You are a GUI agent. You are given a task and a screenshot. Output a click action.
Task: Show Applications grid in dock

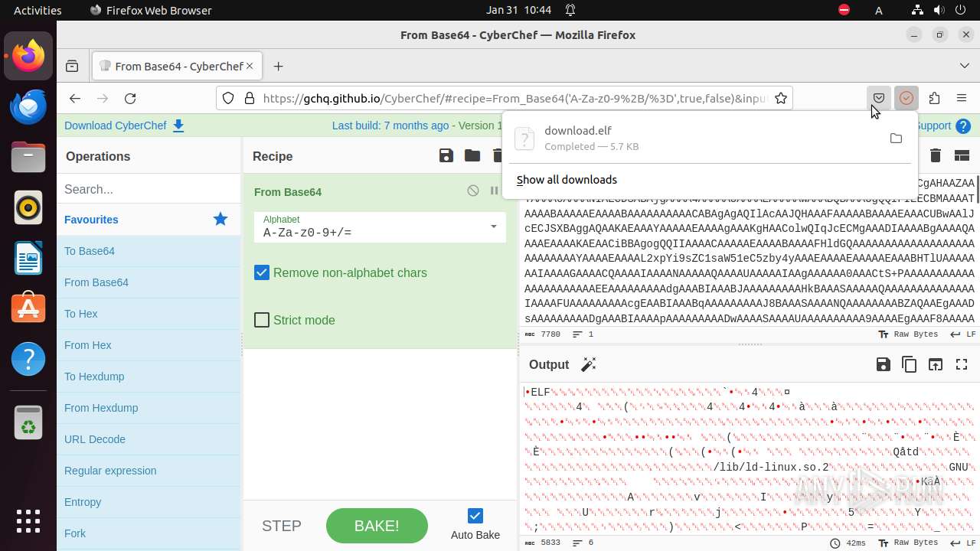28,520
